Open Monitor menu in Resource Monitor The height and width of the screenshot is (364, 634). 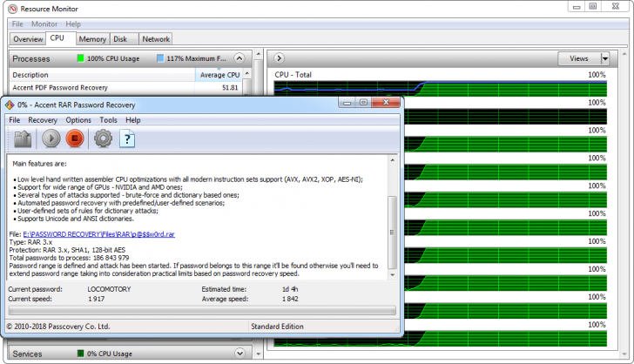pos(44,24)
